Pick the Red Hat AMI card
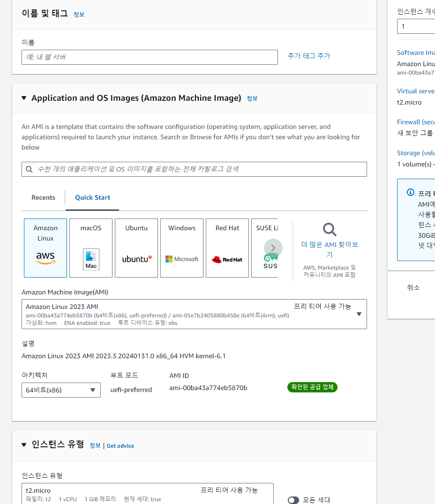 coord(227,248)
